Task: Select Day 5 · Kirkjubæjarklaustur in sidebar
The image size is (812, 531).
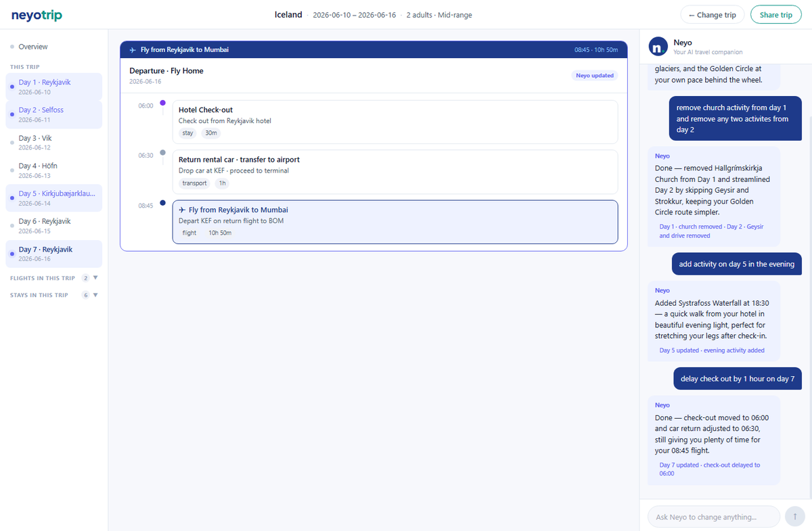Action: (x=53, y=198)
